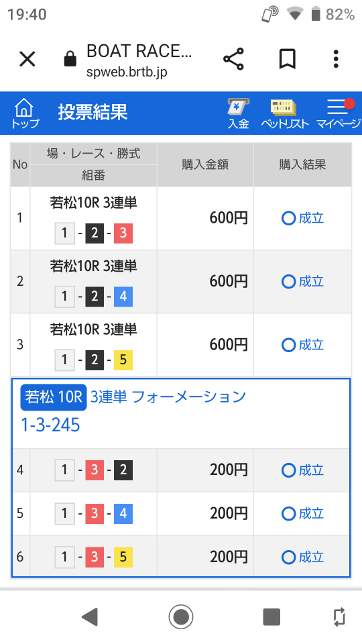Tap the share icon in browser bar
This screenshot has width=362, height=644.
point(233,59)
